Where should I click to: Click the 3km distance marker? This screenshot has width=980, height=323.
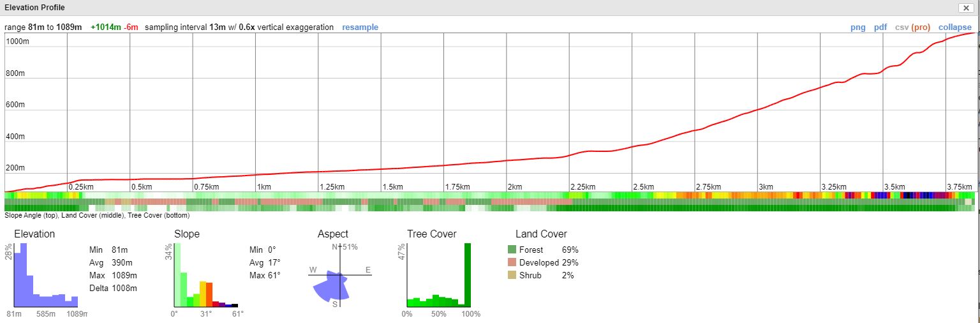click(766, 187)
